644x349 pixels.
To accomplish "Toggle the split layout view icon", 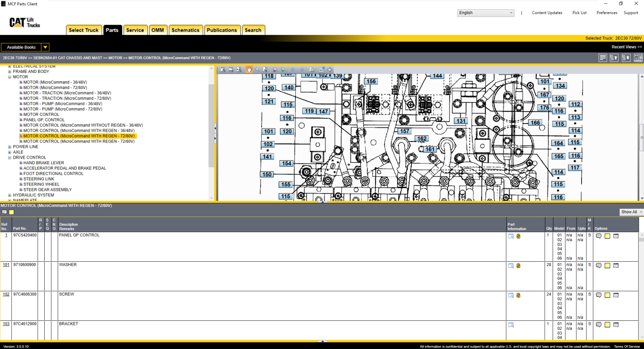I will coord(638,58).
